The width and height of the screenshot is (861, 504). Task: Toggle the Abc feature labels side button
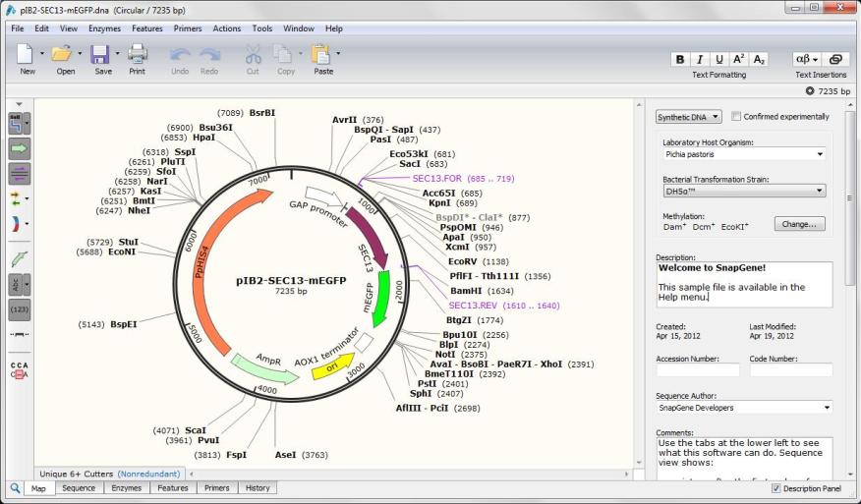(16, 284)
